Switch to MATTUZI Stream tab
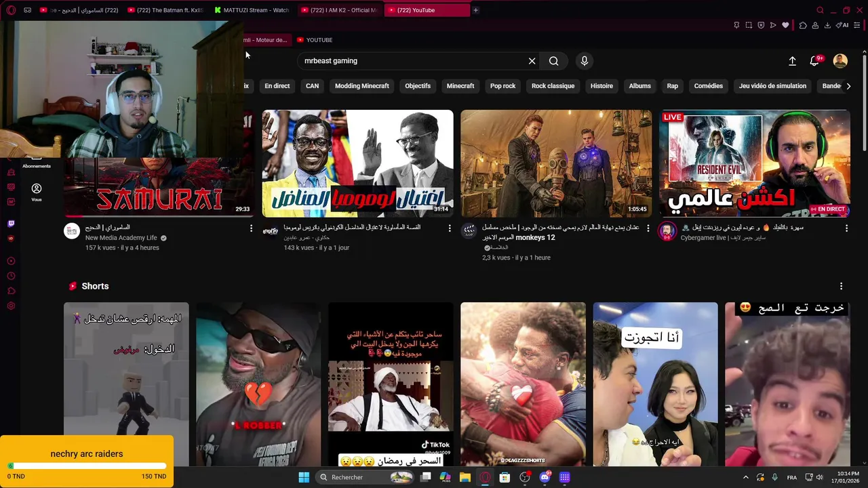Viewport: 868px width, 488px height. [252, 10]
